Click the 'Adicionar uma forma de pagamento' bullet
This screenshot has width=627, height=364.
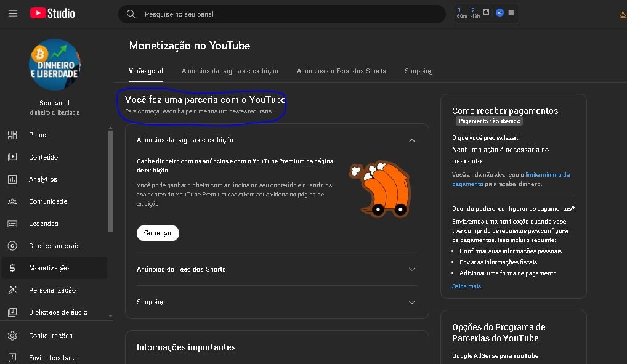508,273
